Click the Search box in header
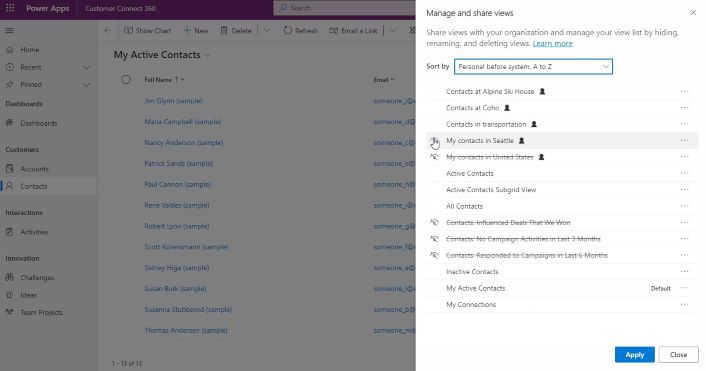Viewport: 706px width, 371px height. coord(344,8)
